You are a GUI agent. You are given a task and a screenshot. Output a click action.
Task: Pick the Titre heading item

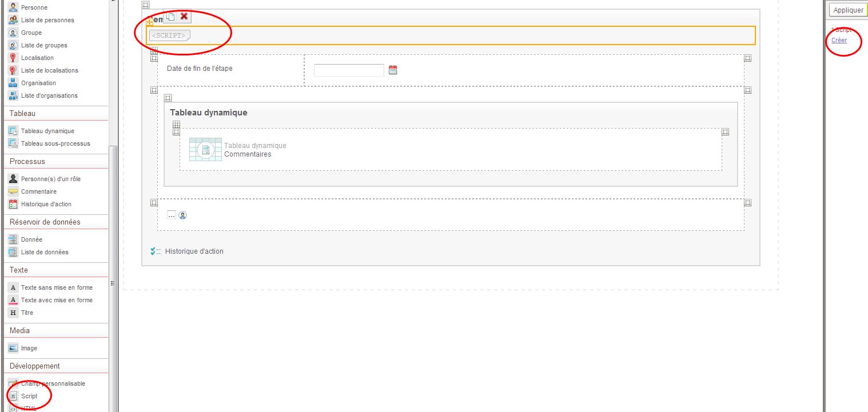point(21,313)
